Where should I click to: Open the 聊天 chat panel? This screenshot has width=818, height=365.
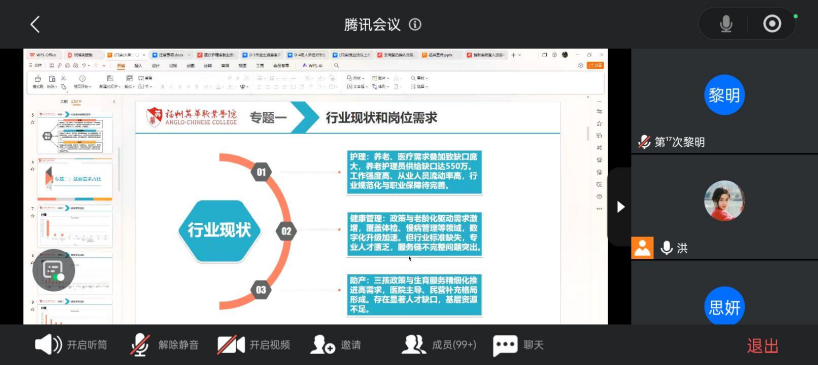[518, 345]
